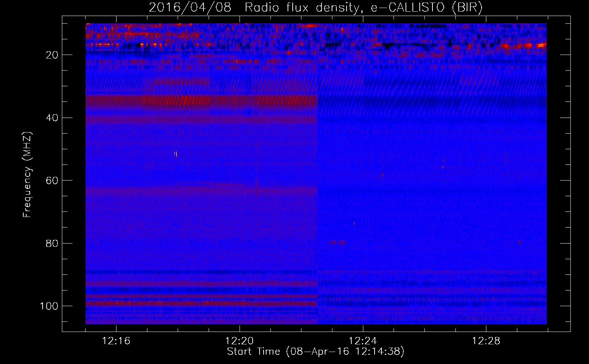The height and width of the screenshot is (364, 589).
Task: Click the 12:24 time tick label
Action: click(x=363, y=341)
